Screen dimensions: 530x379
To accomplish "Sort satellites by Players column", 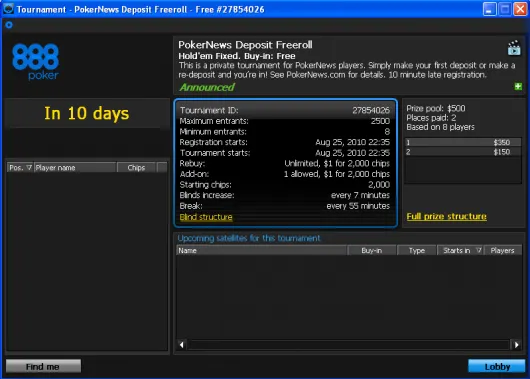I will (503, 251).
